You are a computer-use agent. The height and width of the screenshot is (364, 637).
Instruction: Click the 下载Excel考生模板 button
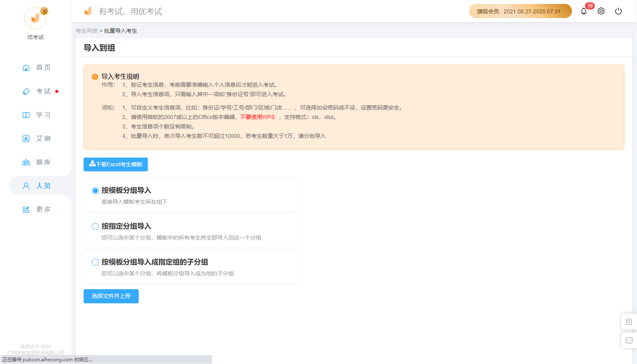click(115, 164)
